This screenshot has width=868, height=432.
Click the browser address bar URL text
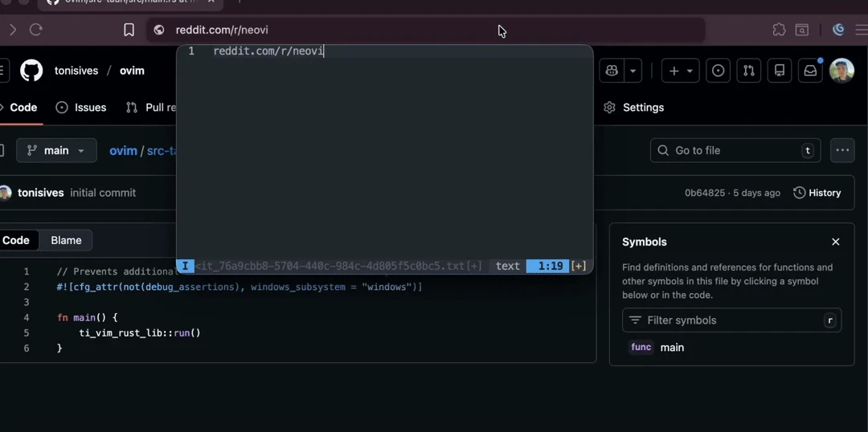[x=222, y=30]
